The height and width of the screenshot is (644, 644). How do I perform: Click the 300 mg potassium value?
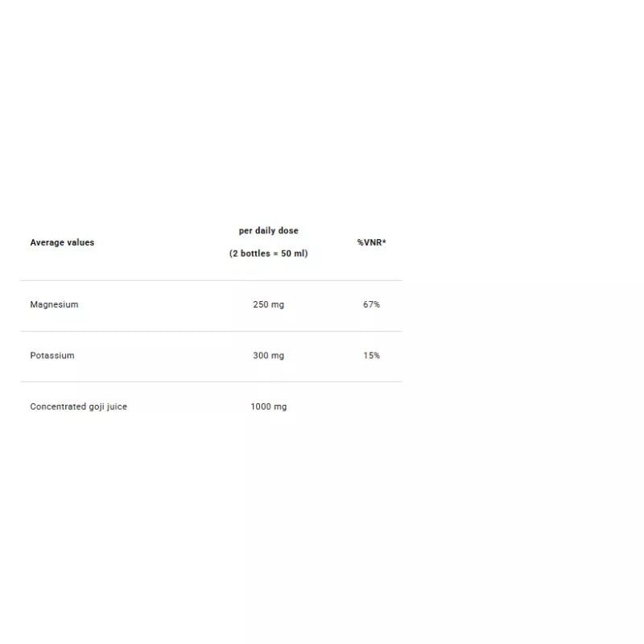(268, 356)
